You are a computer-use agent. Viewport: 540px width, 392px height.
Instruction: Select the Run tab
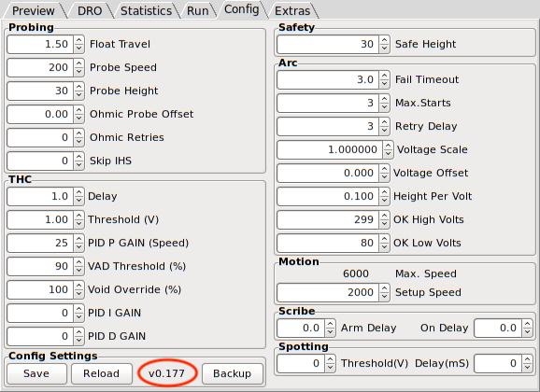[x=198, y=10]
